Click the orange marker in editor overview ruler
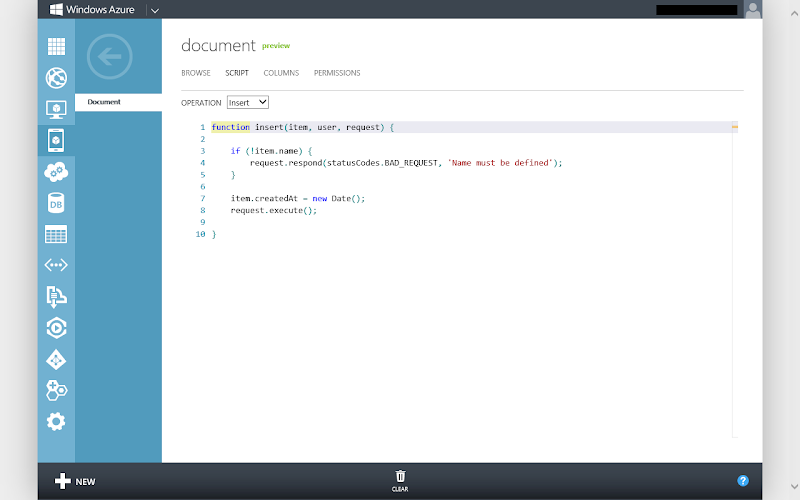 [735, 127]
